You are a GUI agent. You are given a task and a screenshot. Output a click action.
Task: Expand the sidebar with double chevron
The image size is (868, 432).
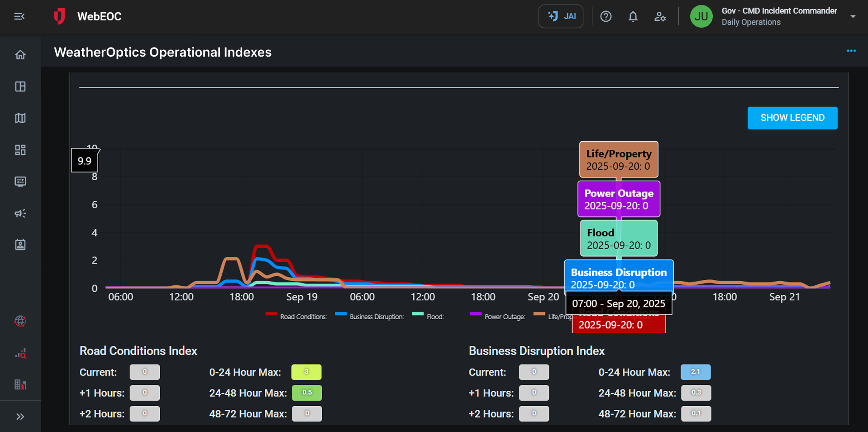pos(20,417)
